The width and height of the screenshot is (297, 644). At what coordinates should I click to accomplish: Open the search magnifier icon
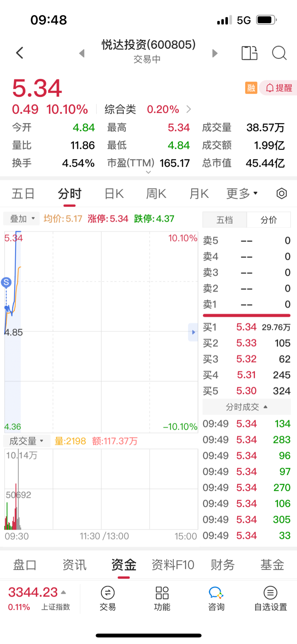coord(279,53)
